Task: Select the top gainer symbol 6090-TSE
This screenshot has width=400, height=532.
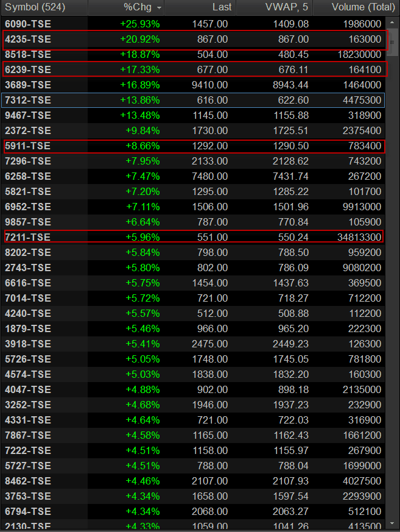Action: 27,24
